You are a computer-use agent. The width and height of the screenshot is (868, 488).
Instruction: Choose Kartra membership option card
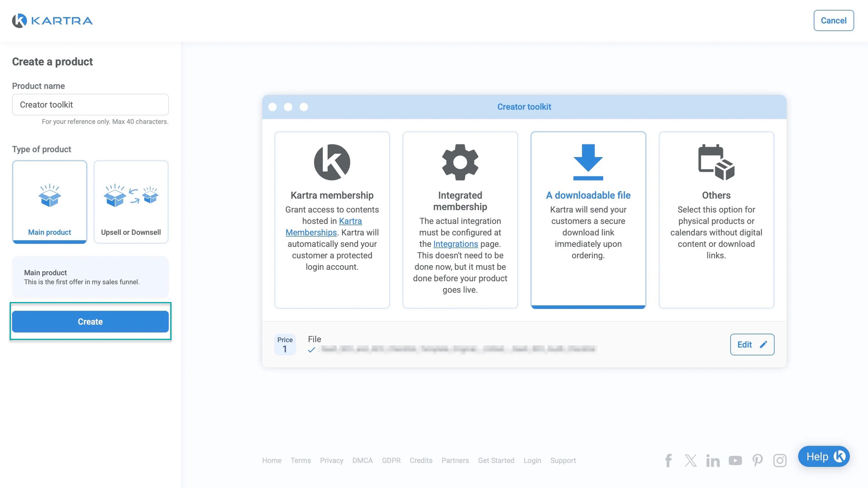[332, 220]
